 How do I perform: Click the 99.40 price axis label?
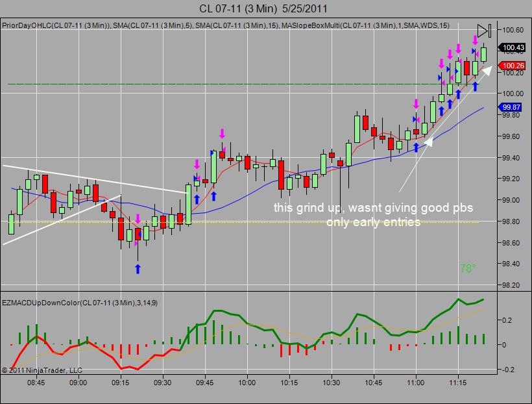[x=511, y=158]
